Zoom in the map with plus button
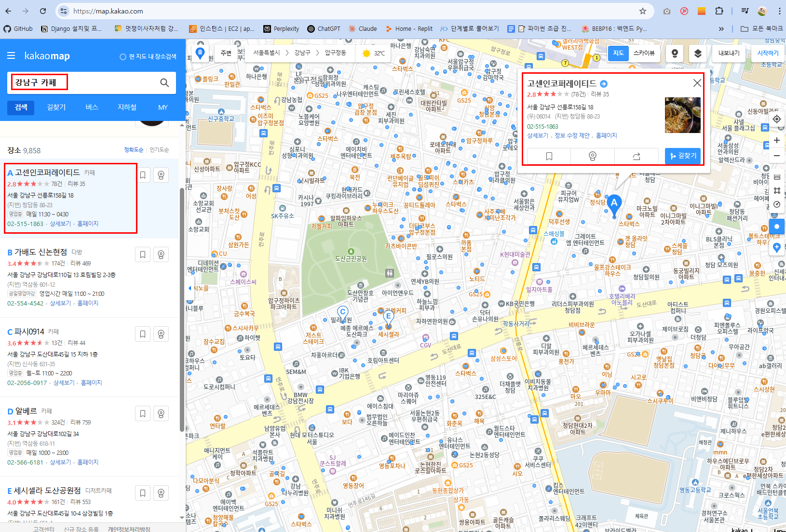 (776, 140)
